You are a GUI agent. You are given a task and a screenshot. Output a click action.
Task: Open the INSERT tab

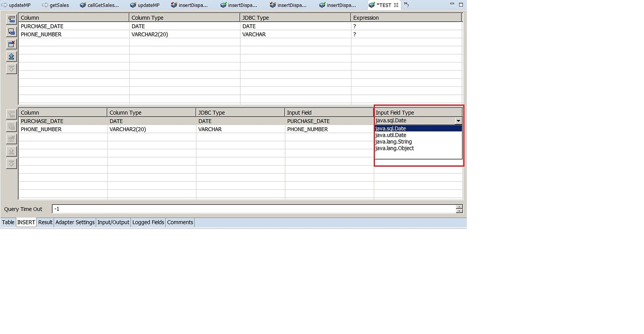pyautogui.click(x=26, y=223)
